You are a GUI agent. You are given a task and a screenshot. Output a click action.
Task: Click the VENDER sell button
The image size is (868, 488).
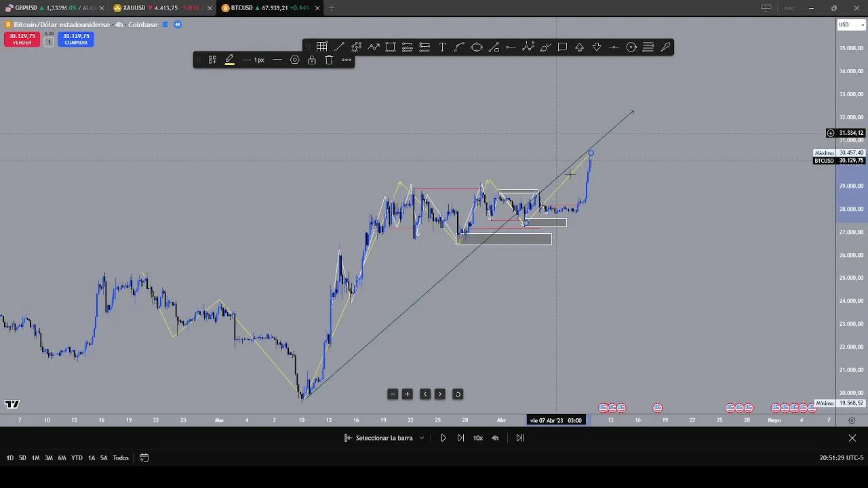coord(22,39)
